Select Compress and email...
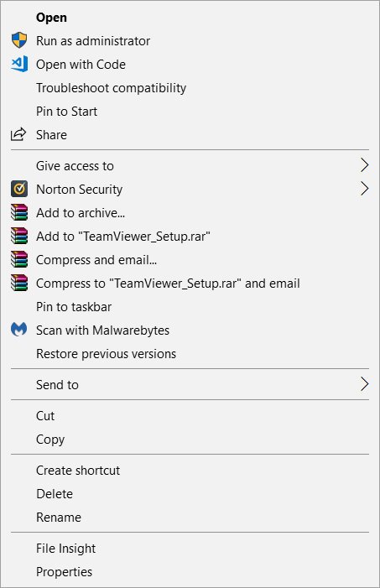The width and height of the screenshot is (380, 588). 190,259
